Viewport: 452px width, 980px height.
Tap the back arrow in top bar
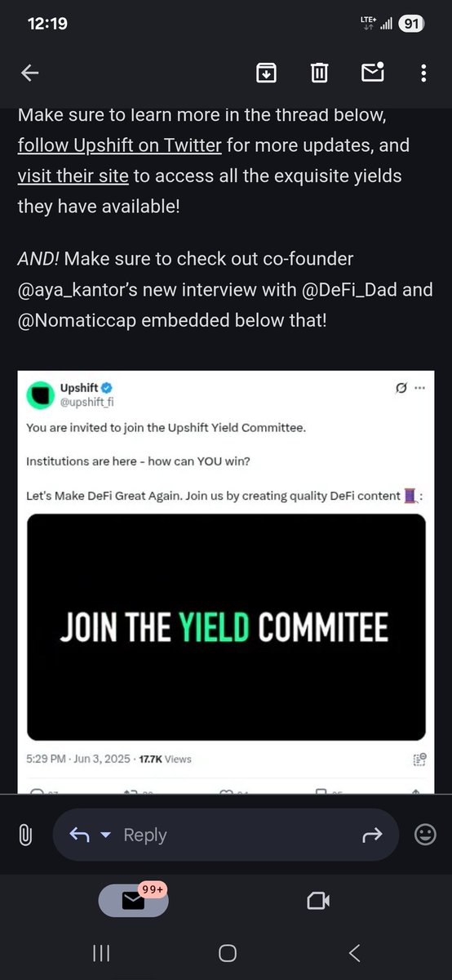point(30,73)
